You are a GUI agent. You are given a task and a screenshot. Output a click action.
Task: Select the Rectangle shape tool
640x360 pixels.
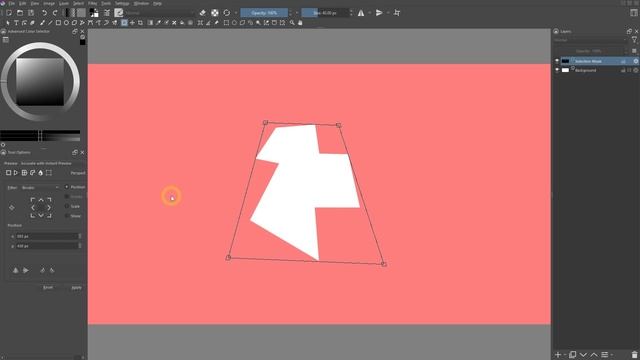point(58,23)
